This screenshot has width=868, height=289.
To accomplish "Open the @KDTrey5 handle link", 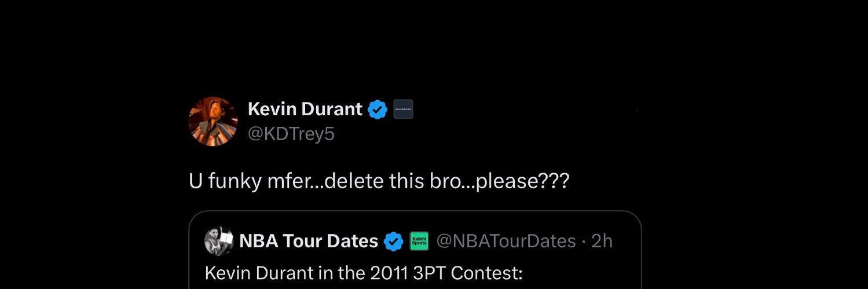I will tap(291, 134).
